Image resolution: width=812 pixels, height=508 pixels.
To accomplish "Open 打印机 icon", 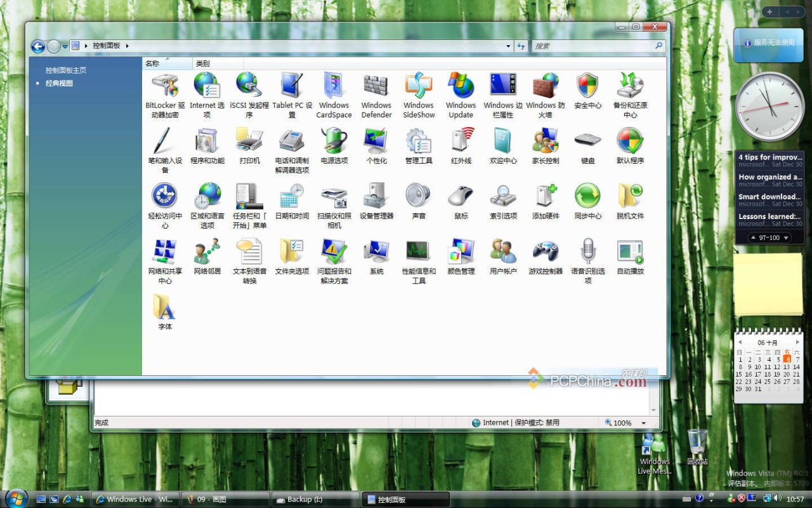I will tap(249, 140).
